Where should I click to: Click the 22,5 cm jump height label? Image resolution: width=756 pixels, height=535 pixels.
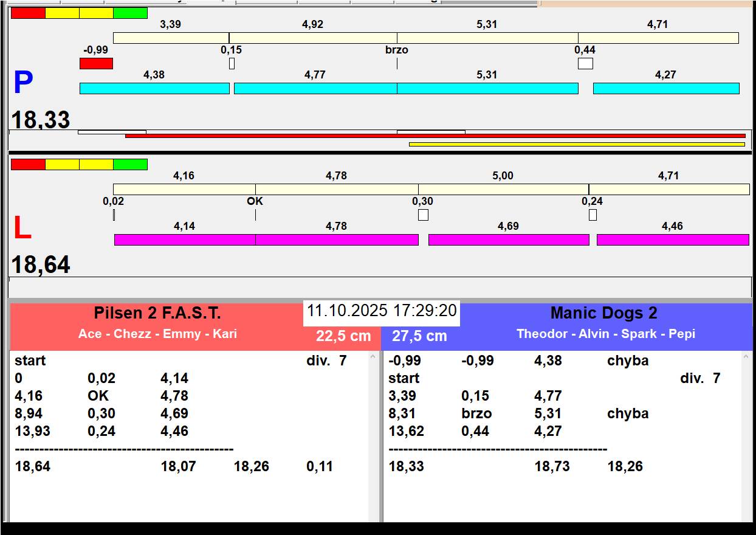click(x=343, y=336)
